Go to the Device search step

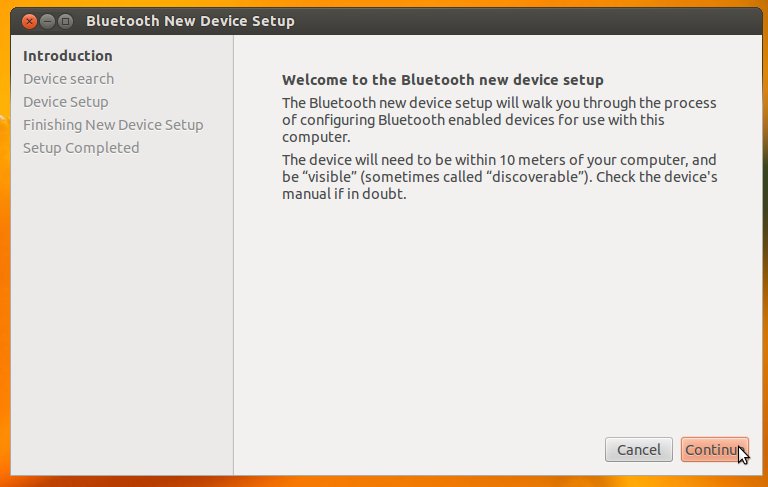(x=68, y=79)
